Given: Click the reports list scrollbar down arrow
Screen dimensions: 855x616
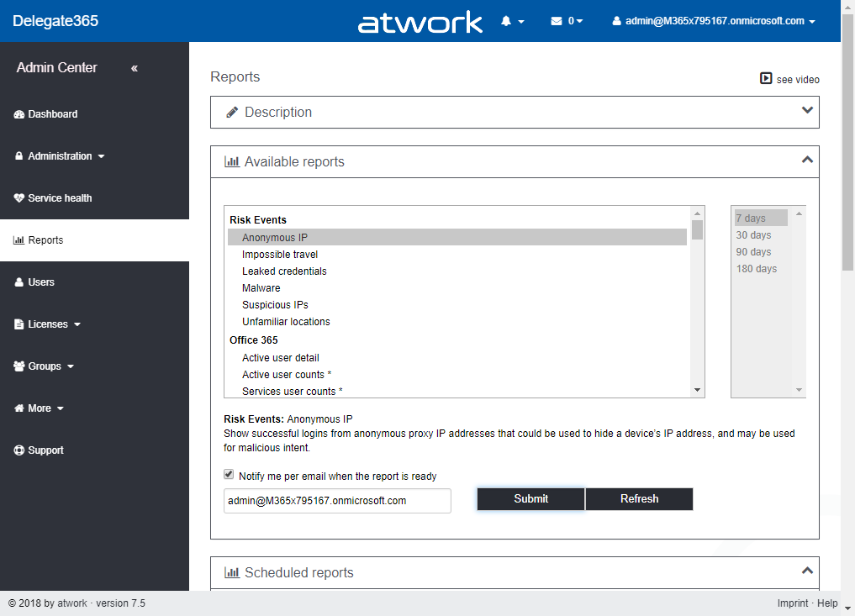Looking at the screenshot, I should 697,390.
